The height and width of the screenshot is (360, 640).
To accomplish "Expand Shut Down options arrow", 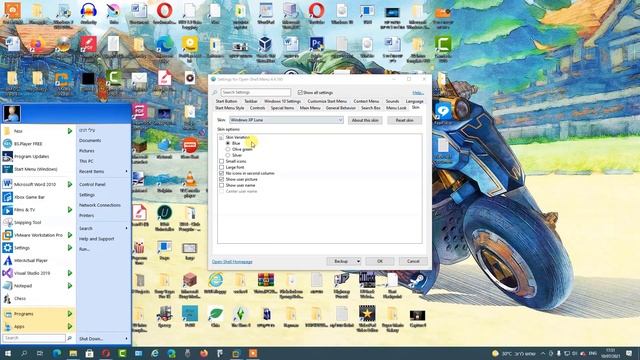I will pyautogui.click(x=127, y=339).
